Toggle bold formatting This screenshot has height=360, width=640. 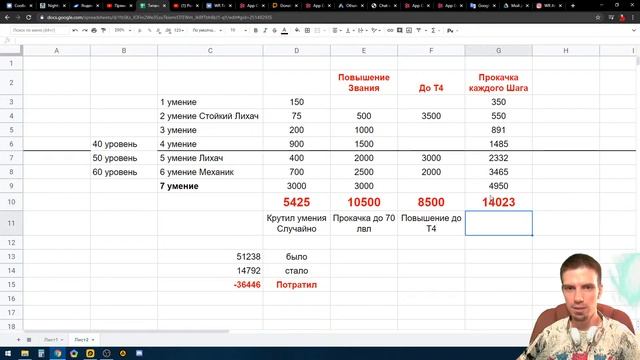click(x=256, y=31)
